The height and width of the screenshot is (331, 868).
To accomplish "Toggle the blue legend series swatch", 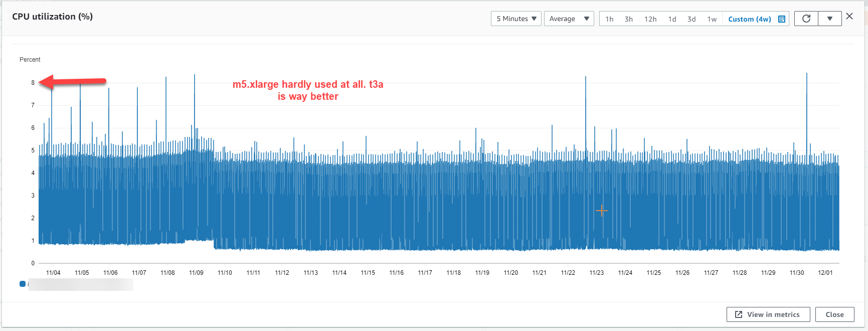I will pos(23,284).
